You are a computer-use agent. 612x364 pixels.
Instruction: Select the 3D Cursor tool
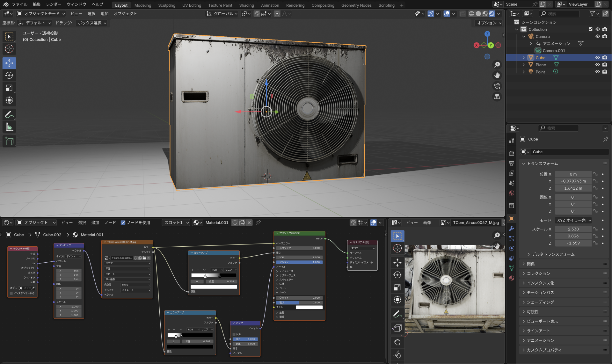point(9,49)
